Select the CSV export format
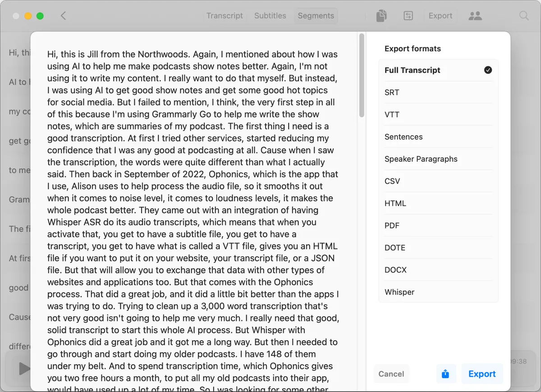 click(x=438, y=181)
